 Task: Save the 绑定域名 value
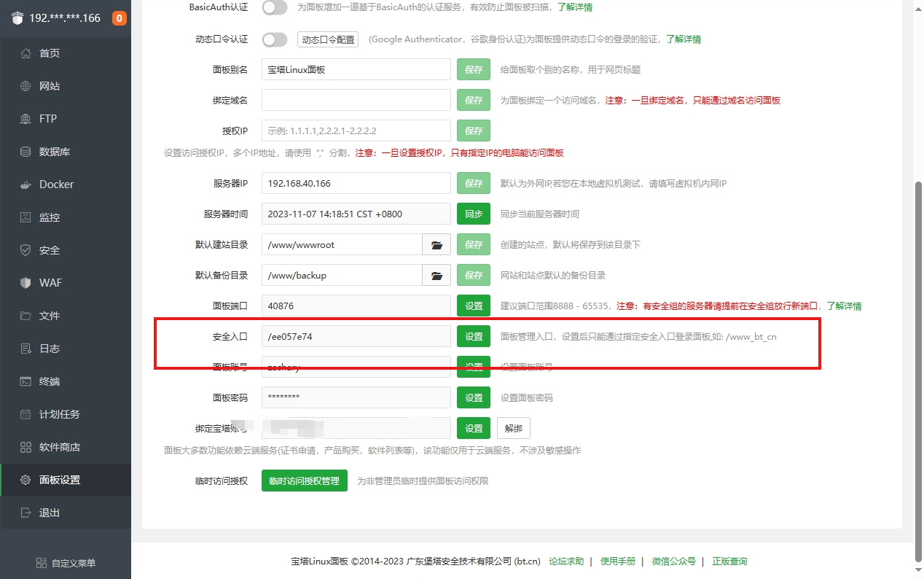point(474,101)
